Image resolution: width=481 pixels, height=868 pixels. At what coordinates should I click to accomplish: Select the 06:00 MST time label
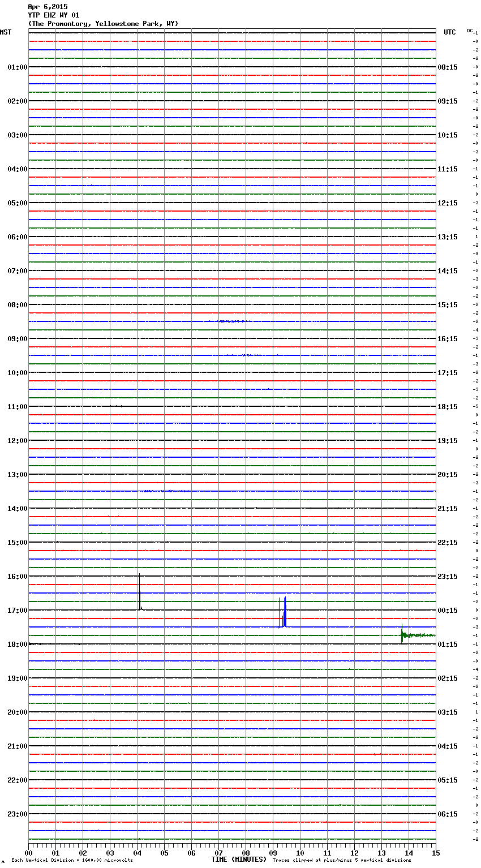tap(18, 237)
